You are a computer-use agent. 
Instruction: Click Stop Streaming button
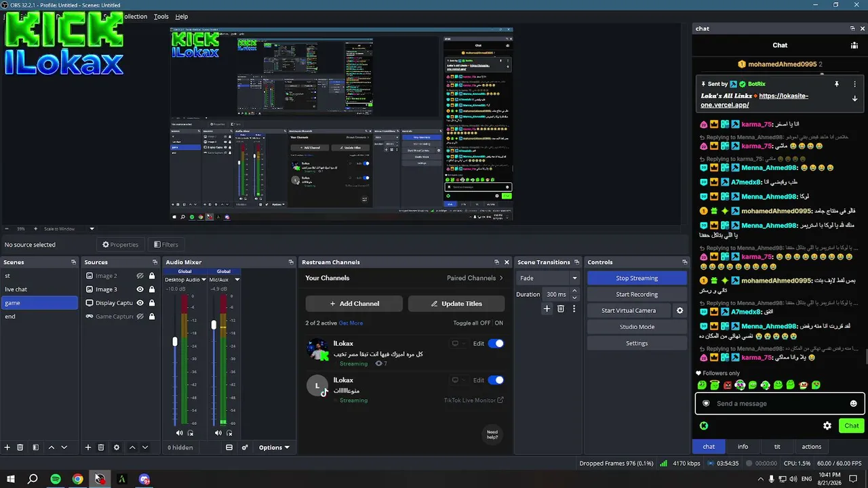pos(637,278)
